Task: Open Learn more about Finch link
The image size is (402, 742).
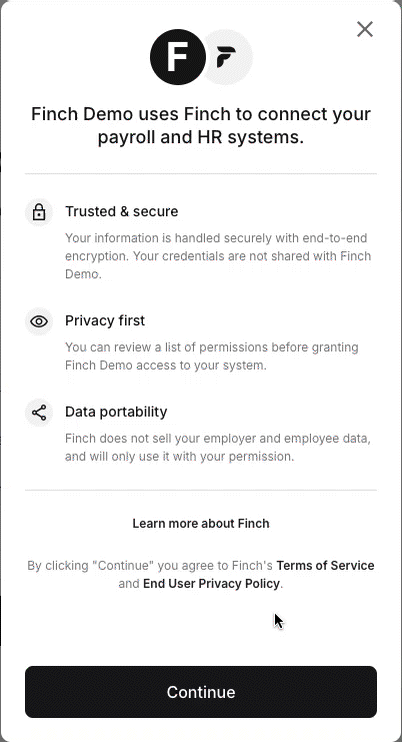Action: coord(201,523)
